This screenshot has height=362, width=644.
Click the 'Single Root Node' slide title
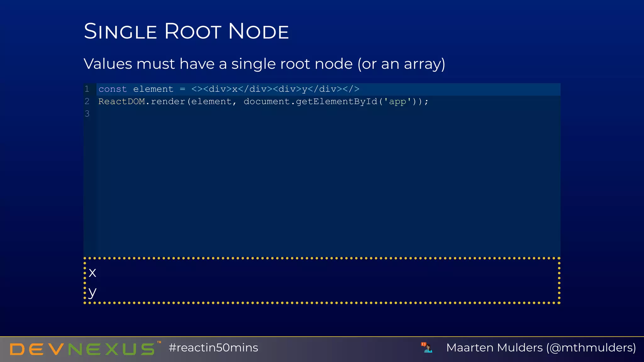tap(186, 31)
